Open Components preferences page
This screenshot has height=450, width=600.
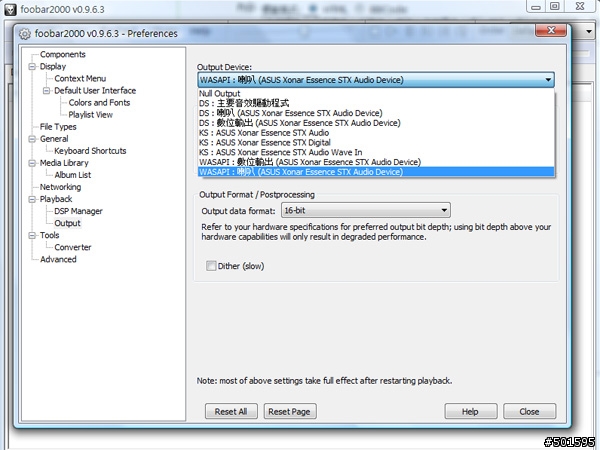[x=63, y=54]
